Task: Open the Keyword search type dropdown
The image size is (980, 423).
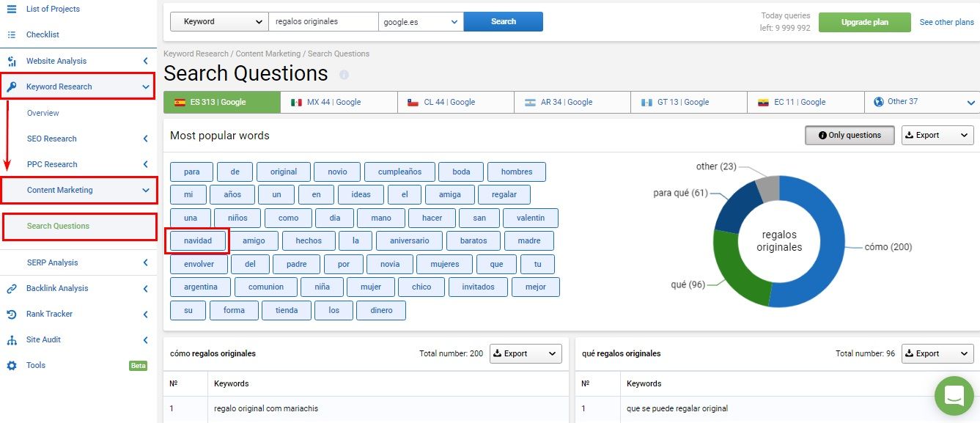Action: coord(219,22)
